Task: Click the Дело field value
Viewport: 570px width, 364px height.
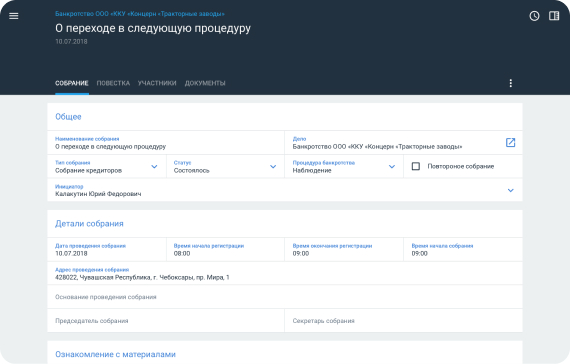Action: 377,147
